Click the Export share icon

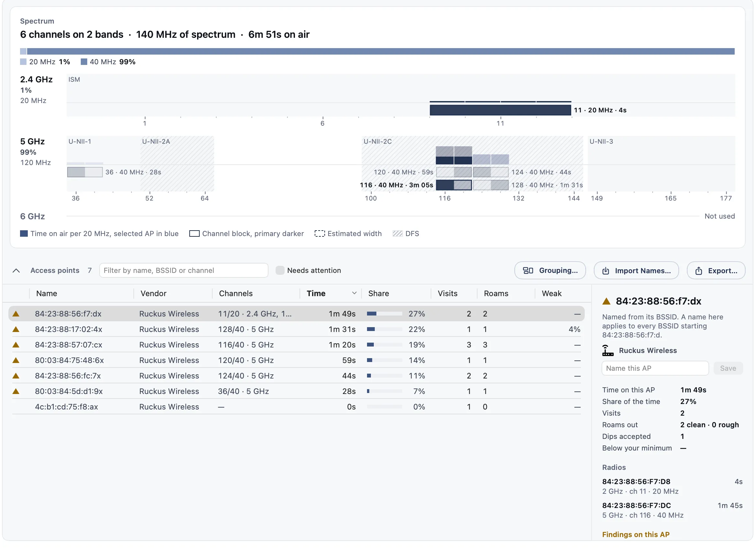pyautogui.click(x=699, y=271)
